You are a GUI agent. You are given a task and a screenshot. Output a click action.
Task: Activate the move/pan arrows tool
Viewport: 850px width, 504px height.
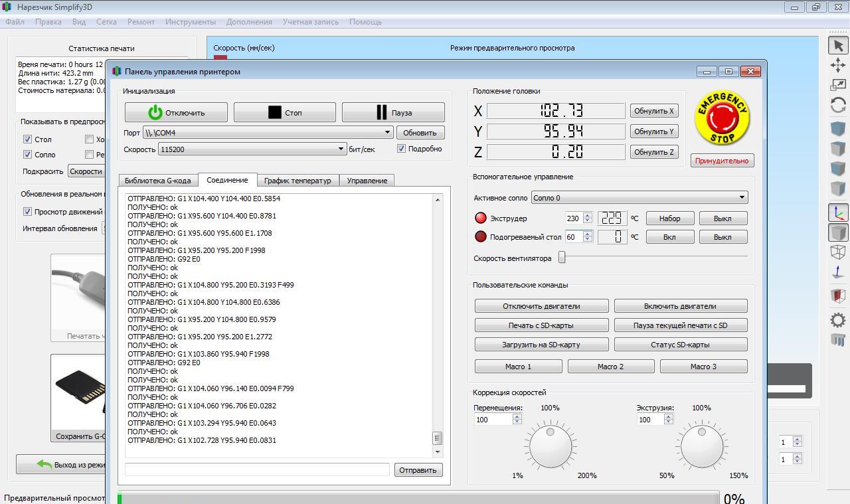pos(838,64)
